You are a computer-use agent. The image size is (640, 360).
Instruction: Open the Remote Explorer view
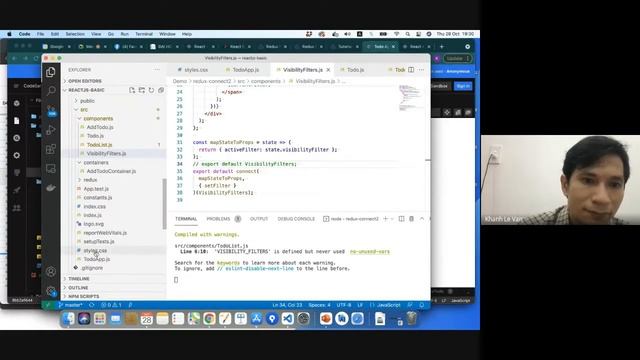[x=51, y=168]
